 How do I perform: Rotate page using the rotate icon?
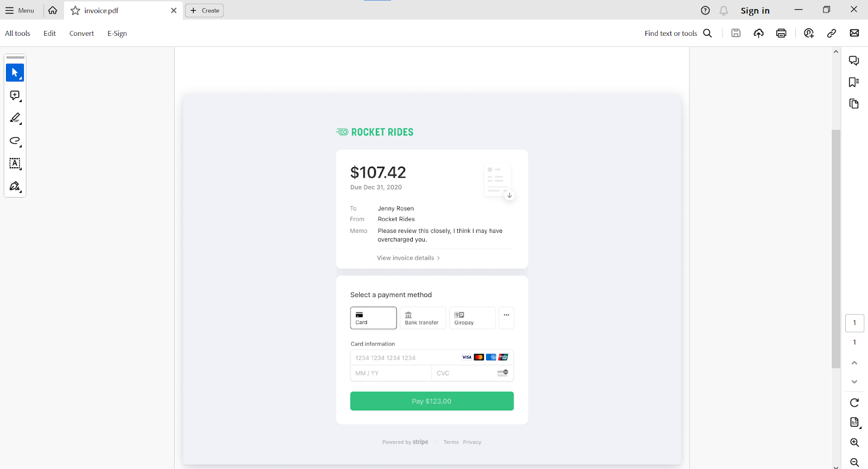(854, 402)
